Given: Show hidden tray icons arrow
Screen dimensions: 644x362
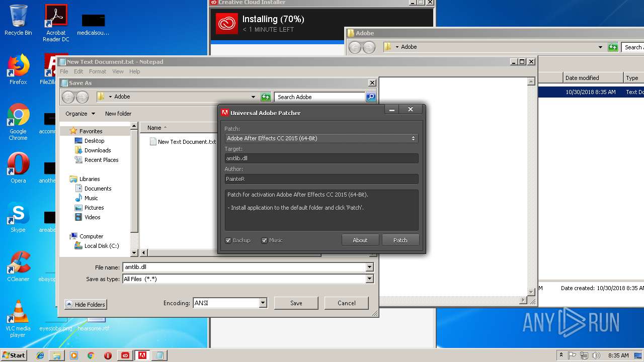Looking at the screenshot, I should click(x=561, y=355).
